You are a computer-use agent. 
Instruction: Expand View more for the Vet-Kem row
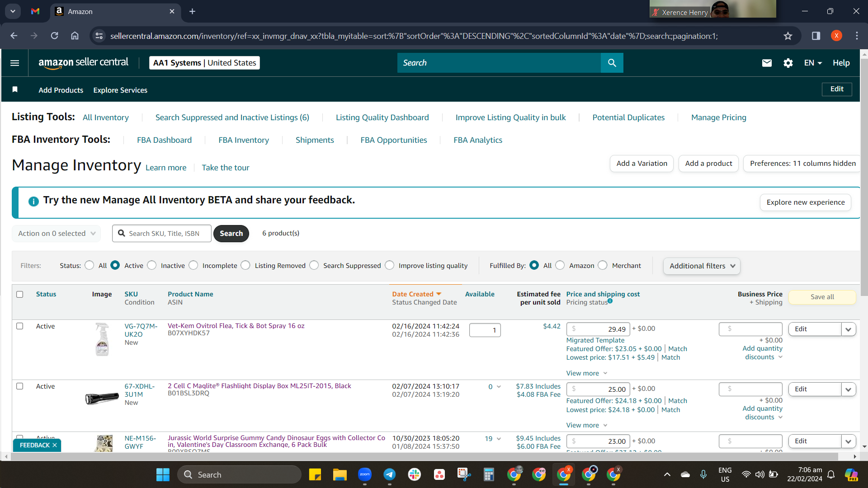click(587, 373)
